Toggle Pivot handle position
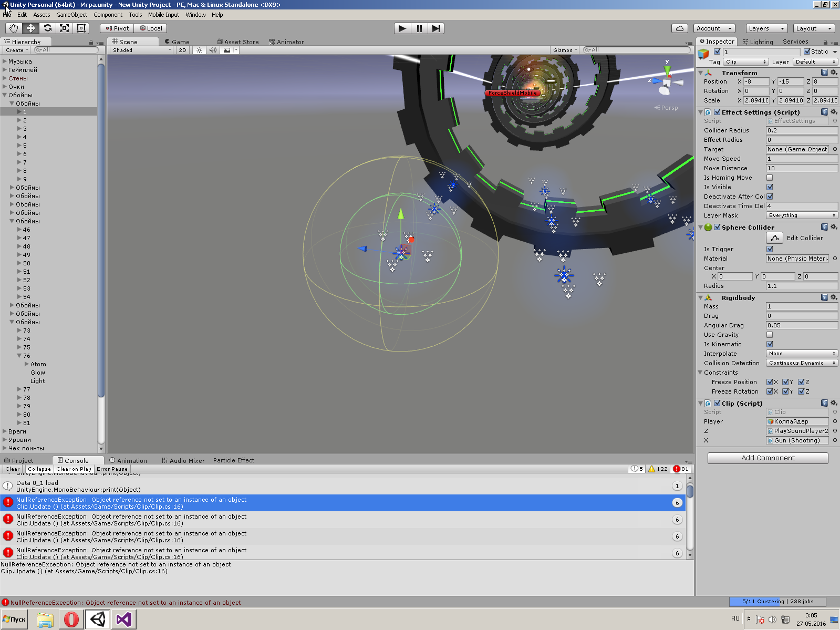This screenshot has width=840, height=630. pyautogui.click(x=117, y=28)
